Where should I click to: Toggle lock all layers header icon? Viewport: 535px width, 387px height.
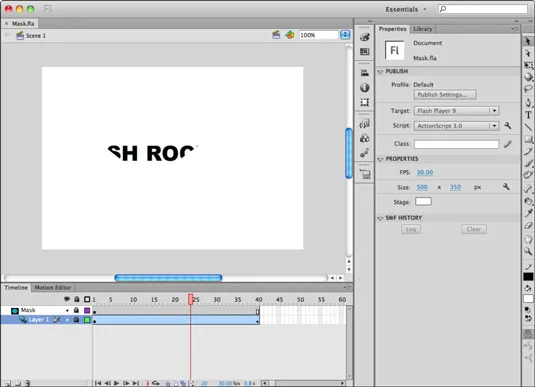click(x=77, y=299)
